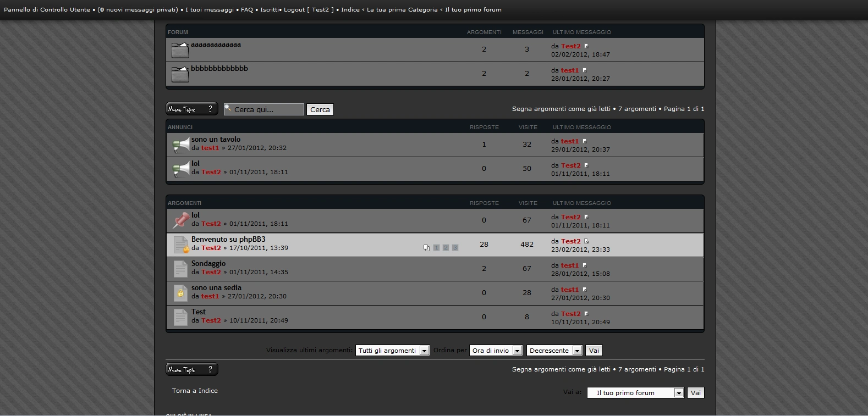Click the '28' replies count for Benvenuto
Viewport: 868px width, 416px height.
pyautogui.click(x=484, y=245)
